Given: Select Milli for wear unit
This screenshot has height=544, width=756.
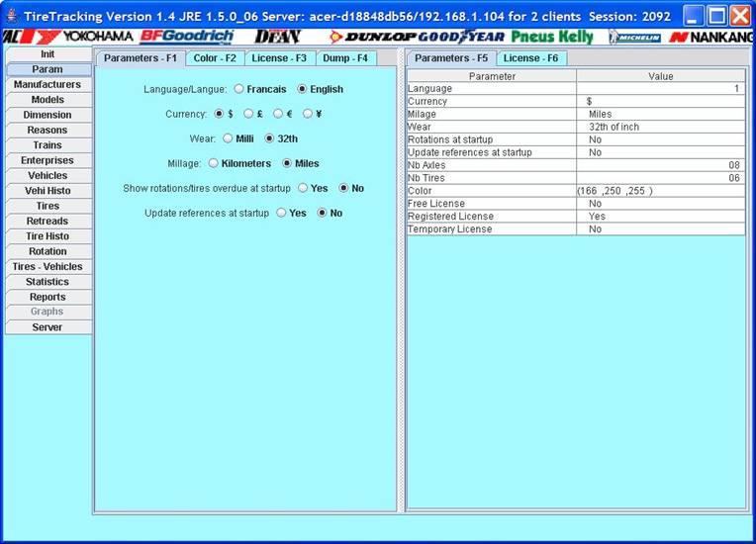Looking at the screenshot, I should pyautogui.click(x=228, y=138).
